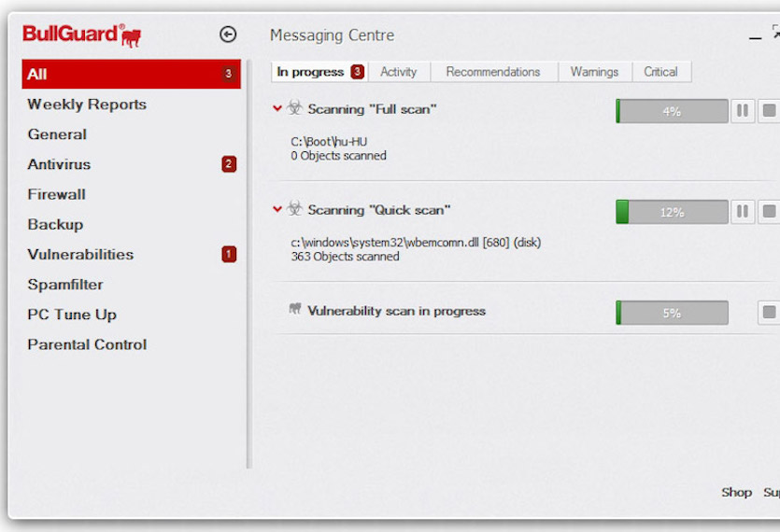Viewport: 780px width, 532px height.
Task: Open the Antivirus category
Action: 132,164
